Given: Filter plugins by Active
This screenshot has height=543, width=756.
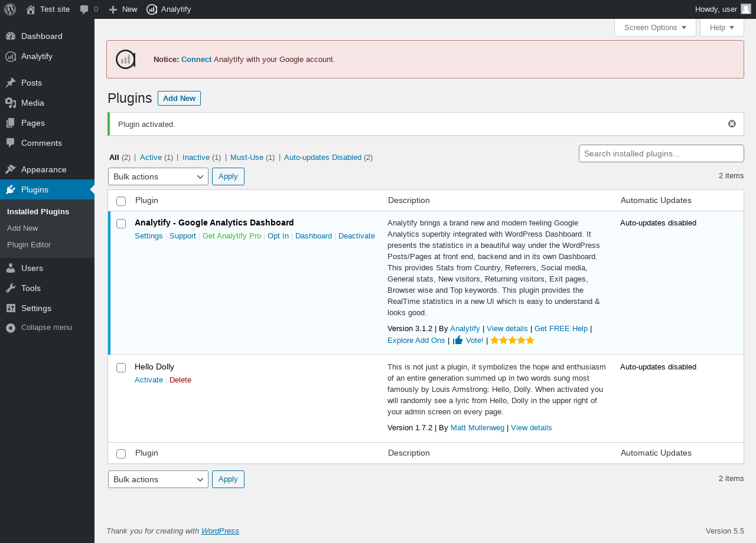Looking at the screenshot, I should click(151, 158).
